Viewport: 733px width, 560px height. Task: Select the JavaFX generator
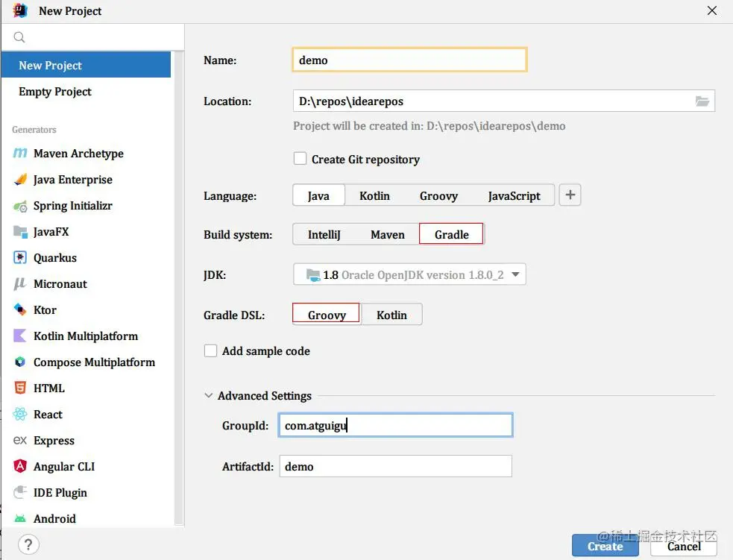click(x=51, y=232)
